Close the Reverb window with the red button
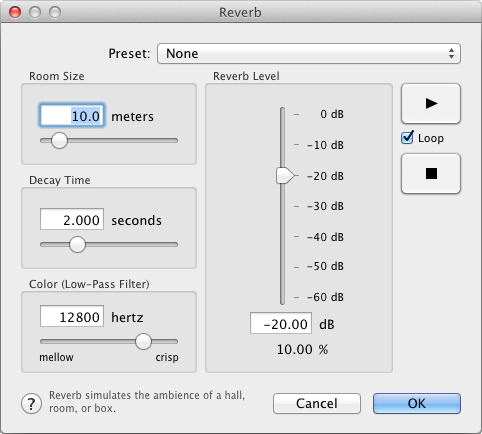Image resolution: width=482 pixels, height=434 pixels. click(x=15, y=12)
